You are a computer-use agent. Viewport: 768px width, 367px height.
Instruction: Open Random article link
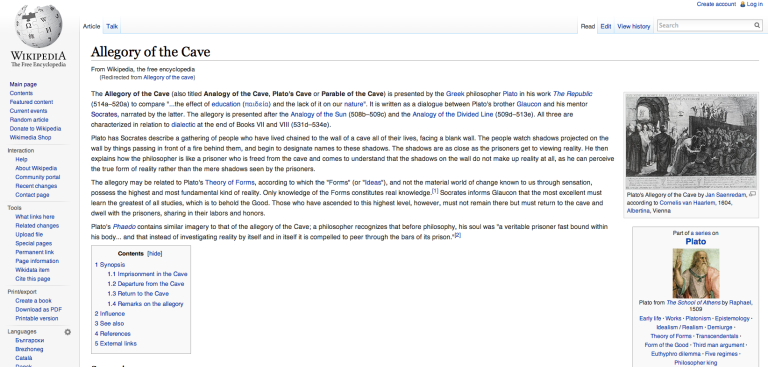[x=29, y=120]
